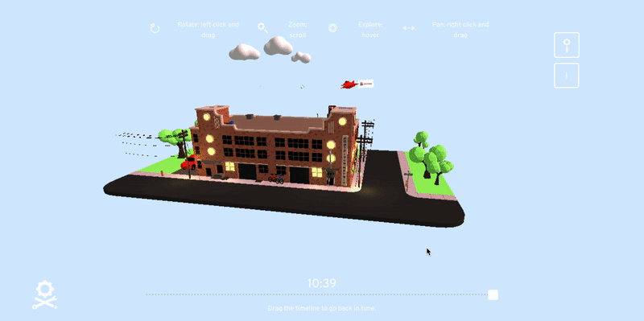
Task: Open the key legend button
Action: coord(567,45)
